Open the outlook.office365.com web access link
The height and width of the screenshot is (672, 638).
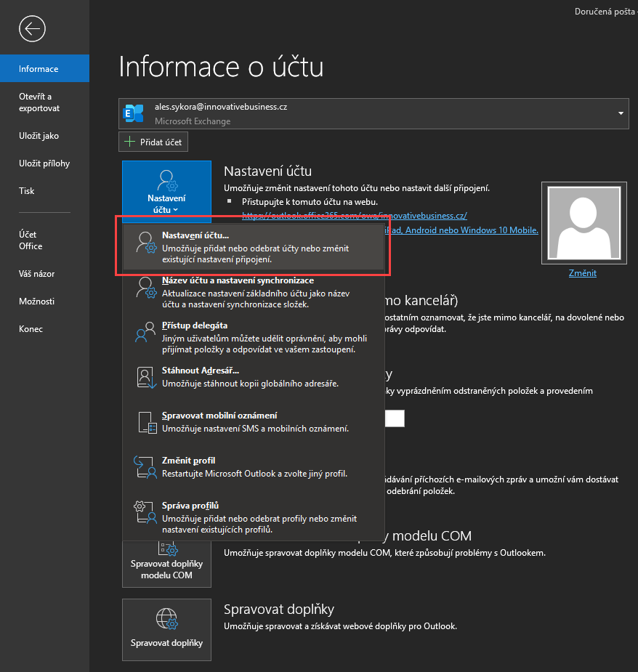355,216
